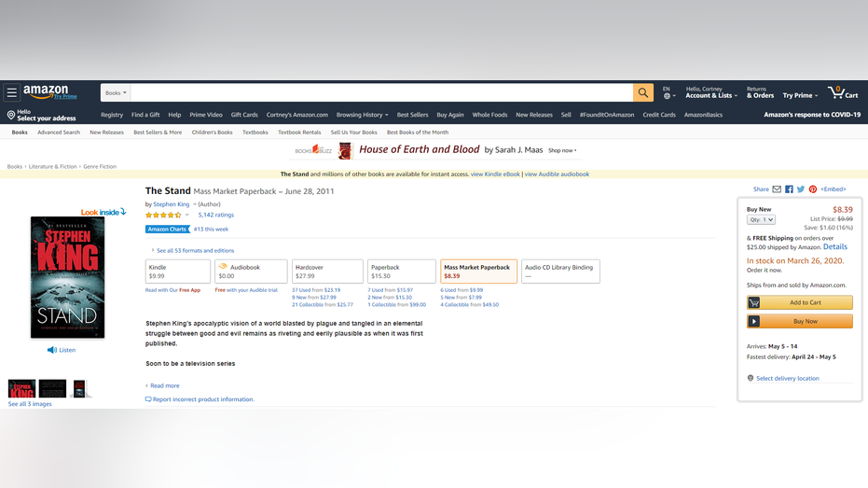Click See all 3 images link
868x488 pixels.
pos(30,404)
